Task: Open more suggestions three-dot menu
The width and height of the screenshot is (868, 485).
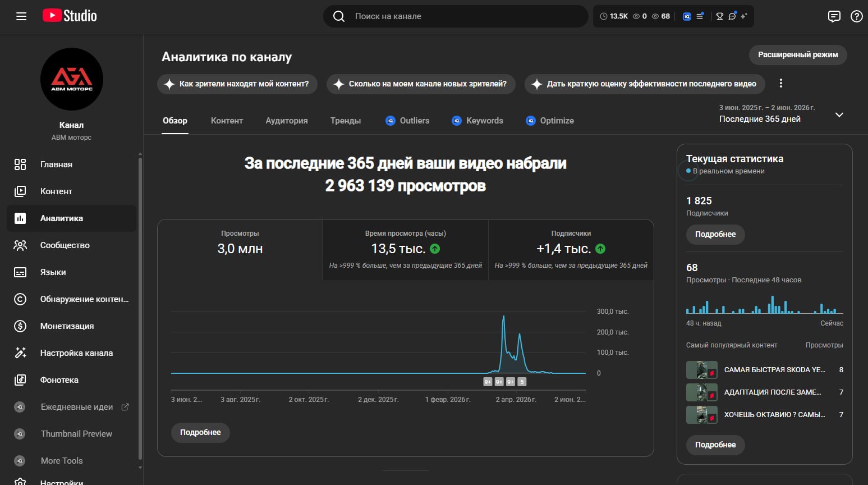Action: (x=780, y=84)
